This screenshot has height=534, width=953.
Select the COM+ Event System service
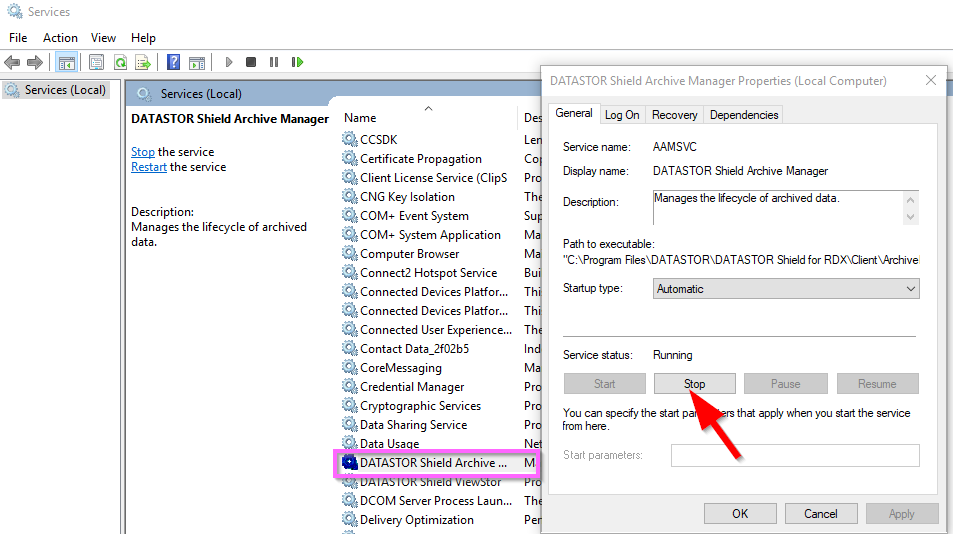[x=415, y=216]
